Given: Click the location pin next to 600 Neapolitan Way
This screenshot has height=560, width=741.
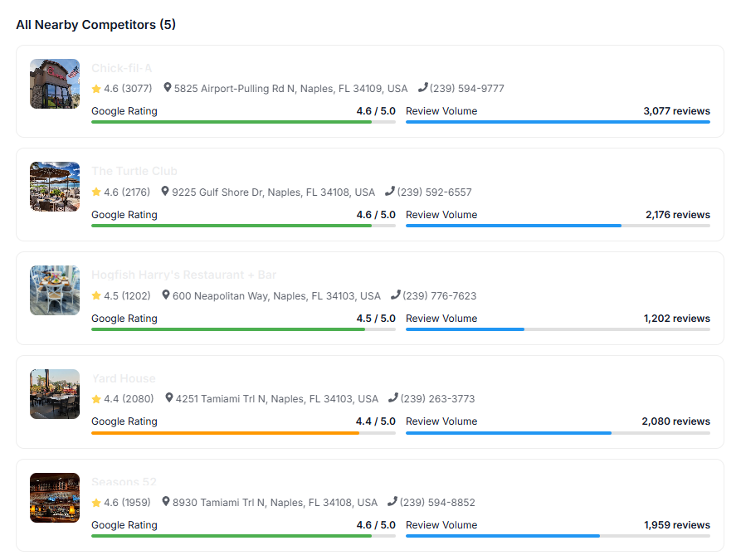Looking at the screenshot, I should click(x=166, y=295).
